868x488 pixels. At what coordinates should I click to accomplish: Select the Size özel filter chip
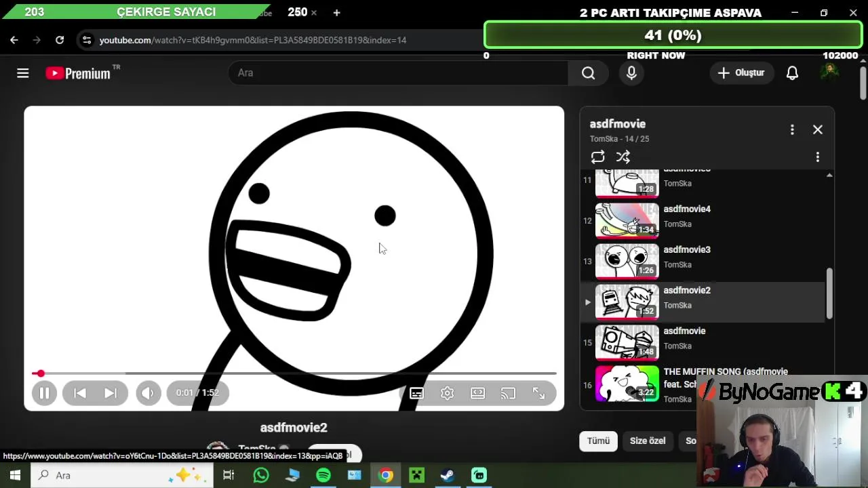coord(648,441)
